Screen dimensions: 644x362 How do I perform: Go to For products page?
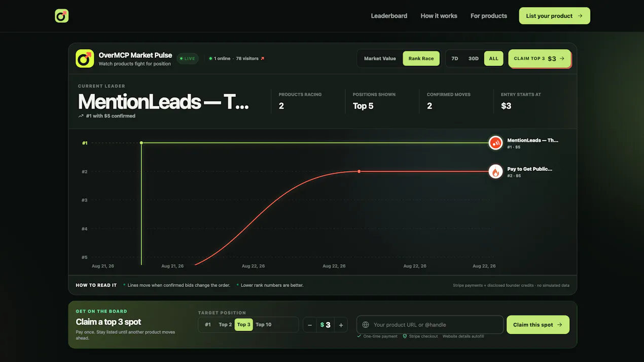coord(489,16)
